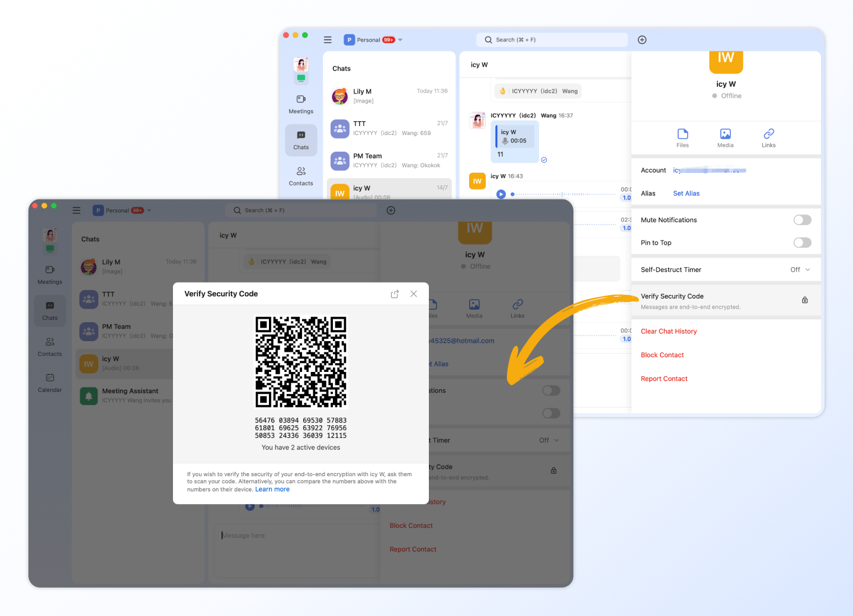The width and height of the screenshot is (853, 616).
Task: Toggle Mute Notifications switch on
Action: [802, 220]
